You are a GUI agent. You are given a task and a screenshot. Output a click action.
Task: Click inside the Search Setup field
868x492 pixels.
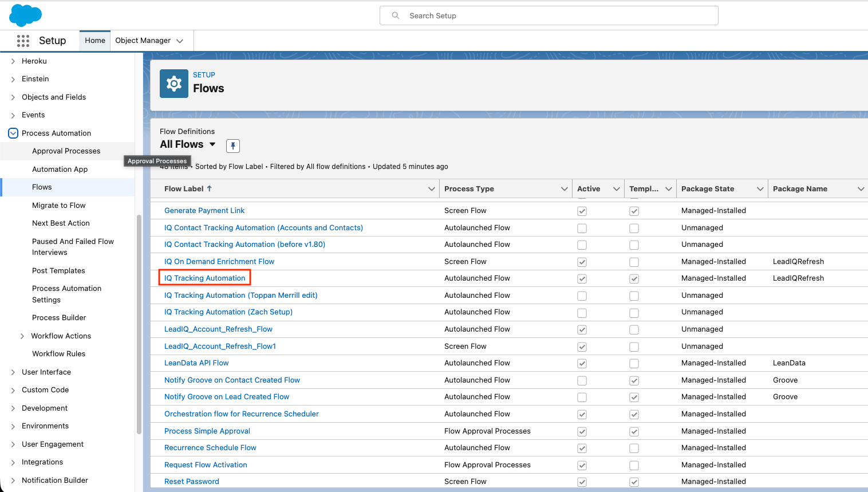click(549, 15)
